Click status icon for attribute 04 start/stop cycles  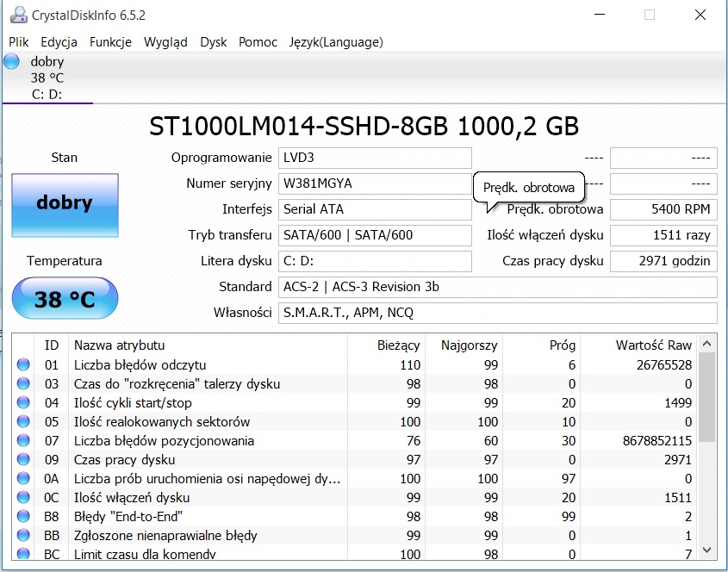coord(23,403)
